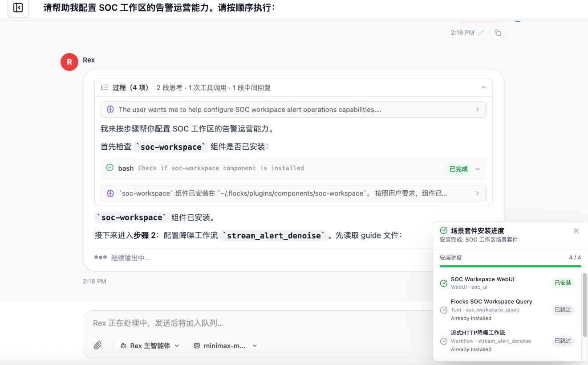Collapse the 过程（4 项）section chevron
Viewport: 588px width, 365px height.
(x=483, y=87)
